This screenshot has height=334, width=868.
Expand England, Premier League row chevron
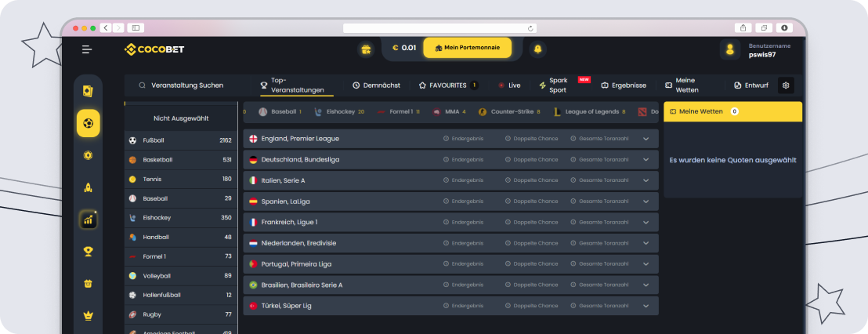pyautogui.click(x=646, y=139)
